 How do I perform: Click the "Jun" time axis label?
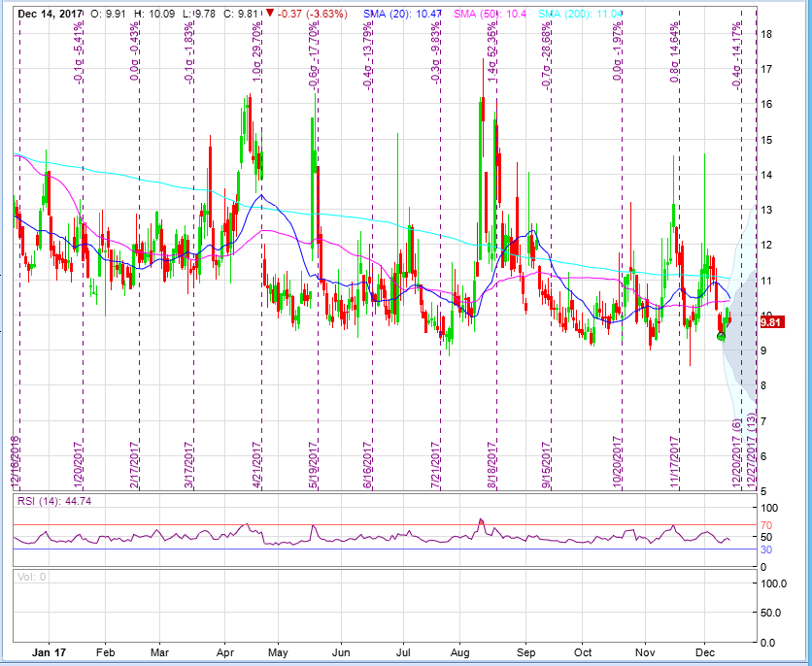pyautogui.click(x=341, y=652)
